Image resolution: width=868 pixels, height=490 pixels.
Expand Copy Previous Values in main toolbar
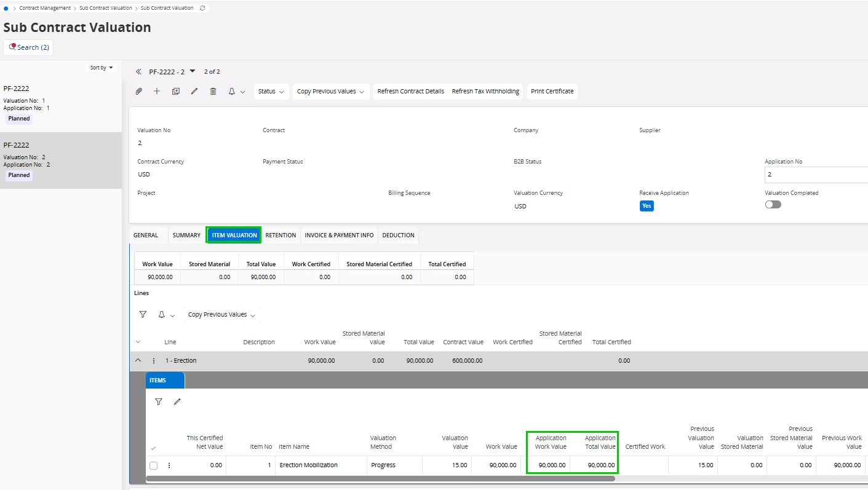[330, 91]
